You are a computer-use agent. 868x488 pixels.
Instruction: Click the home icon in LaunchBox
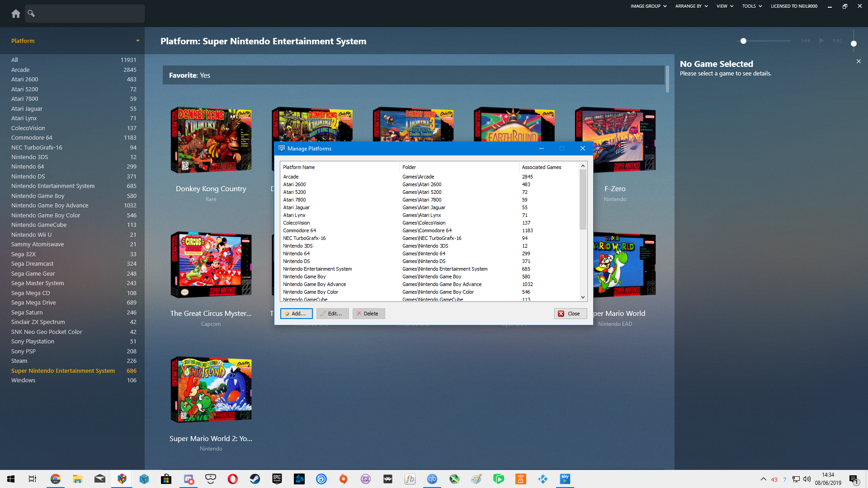point(16,14)
